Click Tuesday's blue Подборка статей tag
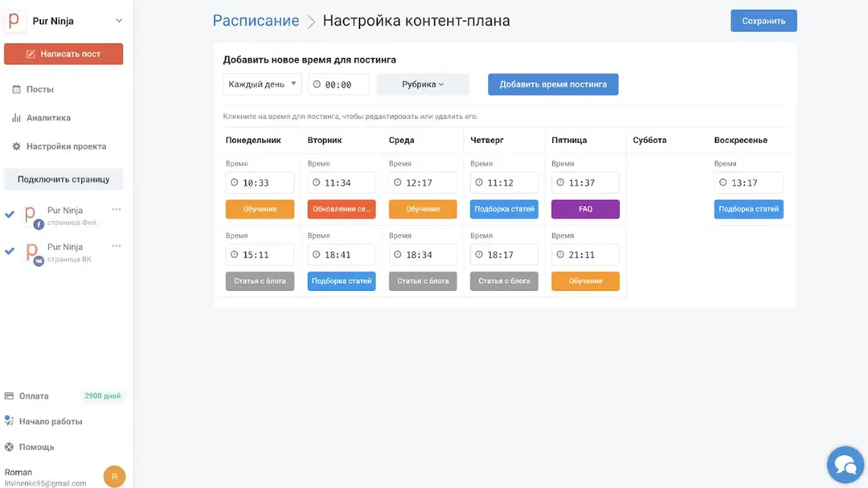 coord(342,281)
